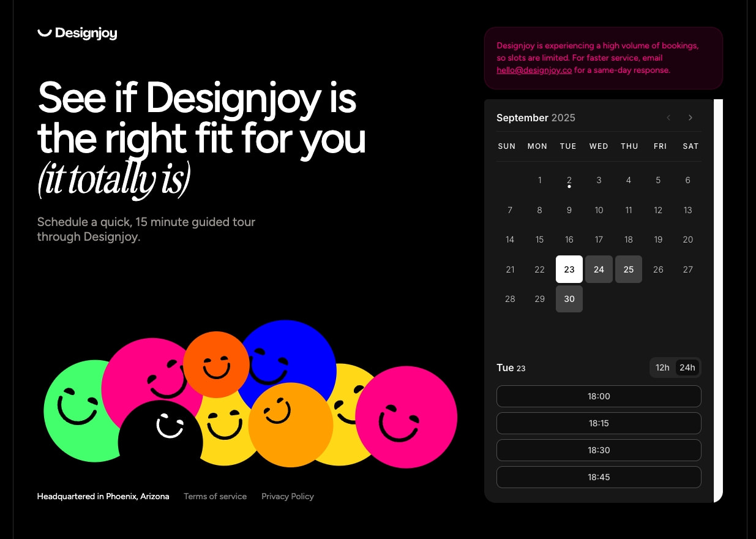Click the black smiley face
Screen dimensions: 756x539
pos(160,432)
